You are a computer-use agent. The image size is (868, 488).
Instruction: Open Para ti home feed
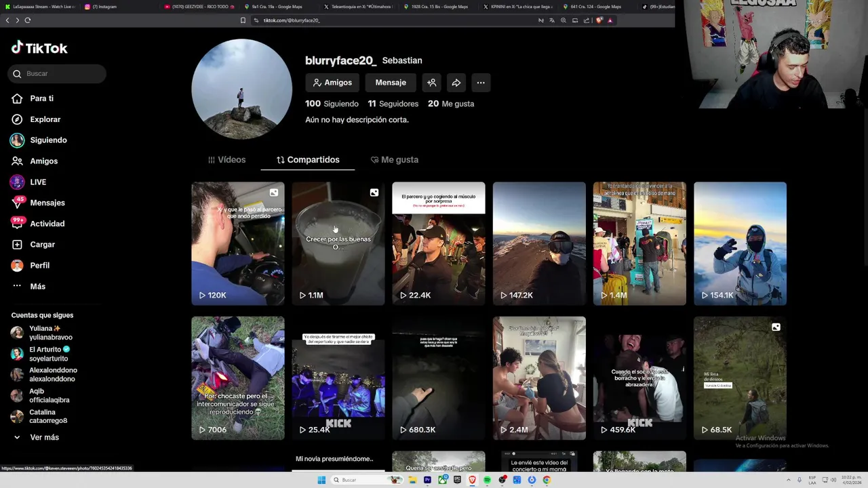33,98
